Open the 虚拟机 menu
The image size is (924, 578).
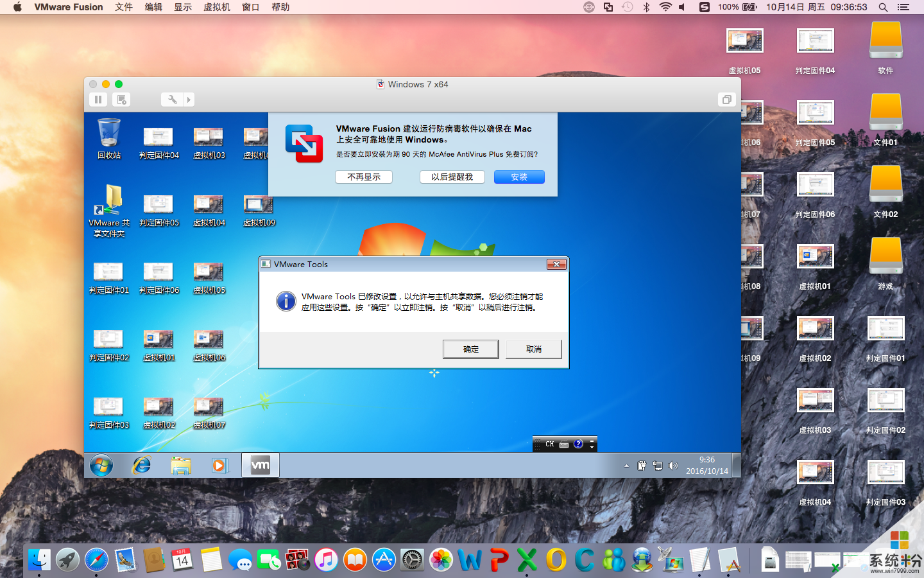pos(217,7)
